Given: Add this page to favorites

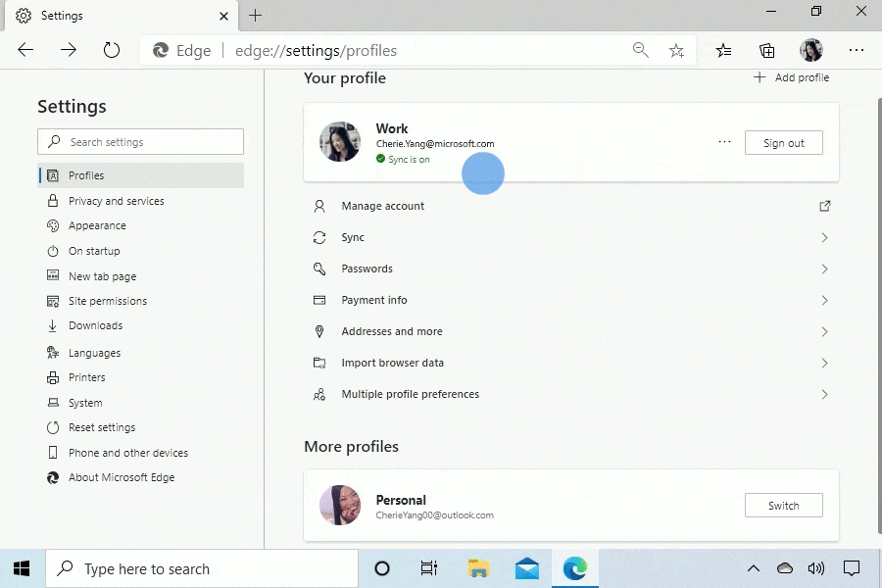Looking at the screenshot, I should coord(676,50).
